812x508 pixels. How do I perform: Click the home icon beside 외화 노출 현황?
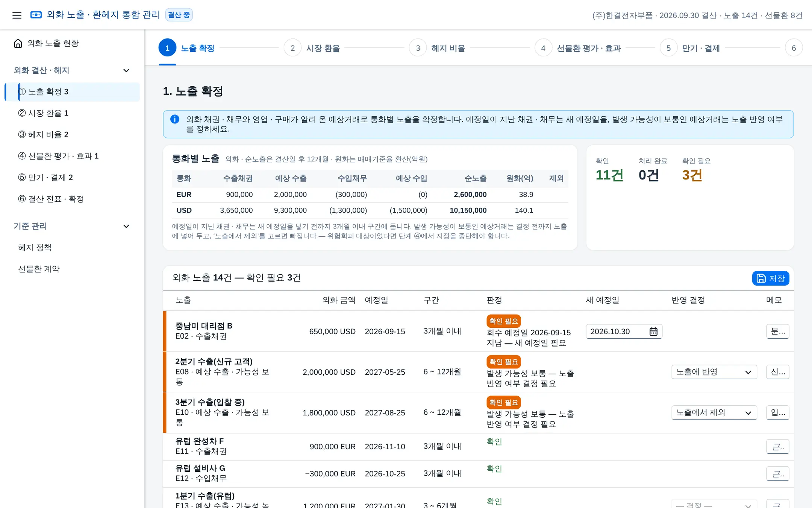(18, 43)
